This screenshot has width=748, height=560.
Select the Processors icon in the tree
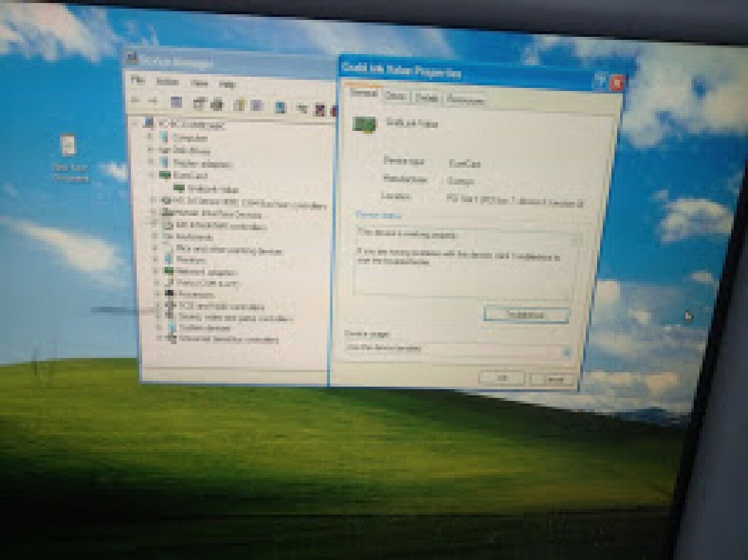(x=169, y=294)
